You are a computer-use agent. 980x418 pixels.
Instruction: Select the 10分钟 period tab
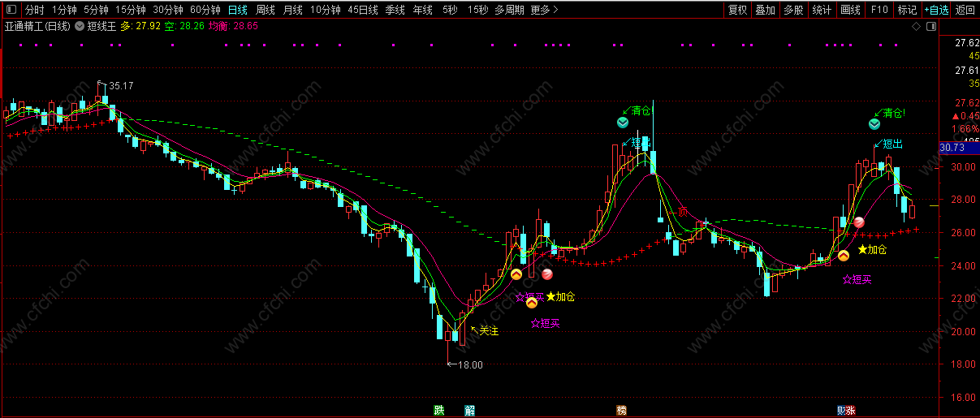[x=326, y=10]
